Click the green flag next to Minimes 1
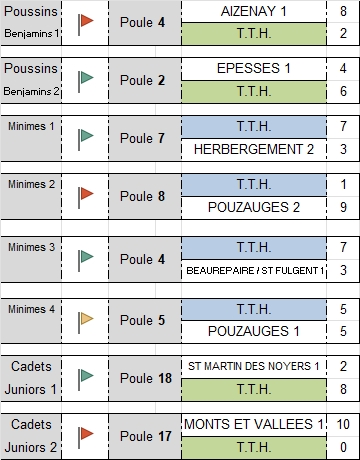The height and width of the screenshot is (460, 360). pyautogui.click(x=86, y=140)
